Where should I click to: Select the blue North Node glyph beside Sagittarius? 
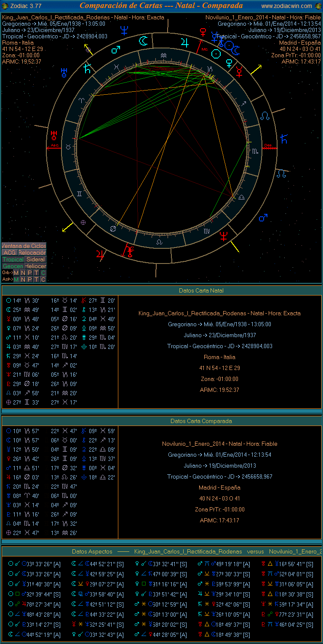[x=265, y=115]
